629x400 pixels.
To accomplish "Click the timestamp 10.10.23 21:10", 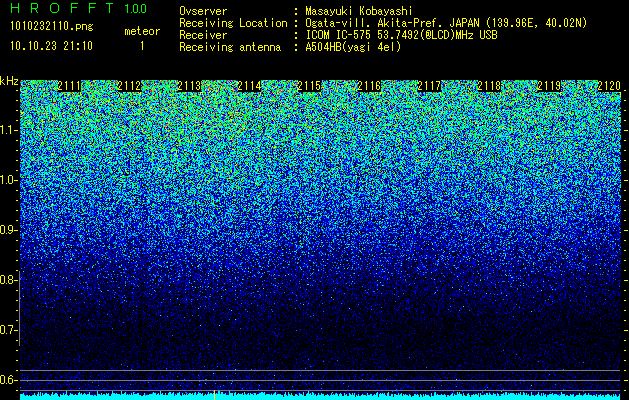I will [51, 46].
